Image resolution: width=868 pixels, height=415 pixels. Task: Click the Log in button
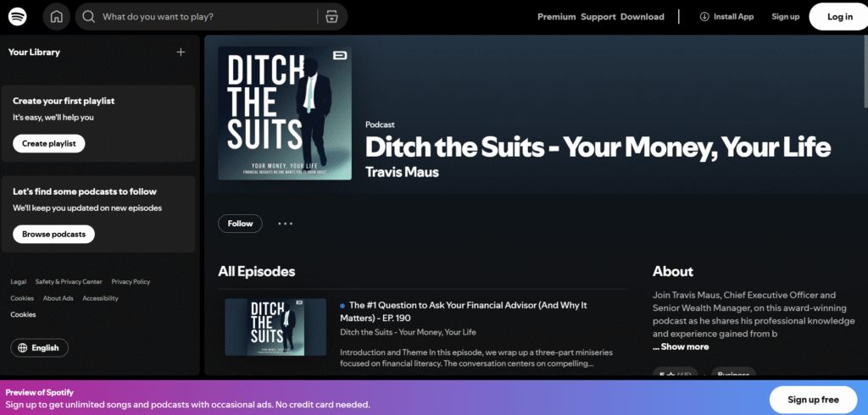click(x=839, y=17)
